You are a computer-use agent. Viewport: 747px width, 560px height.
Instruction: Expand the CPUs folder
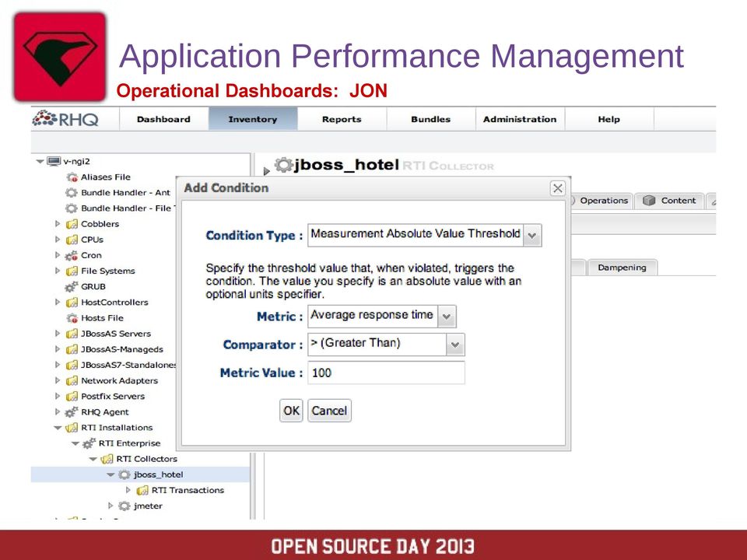[x=58, y=240]
